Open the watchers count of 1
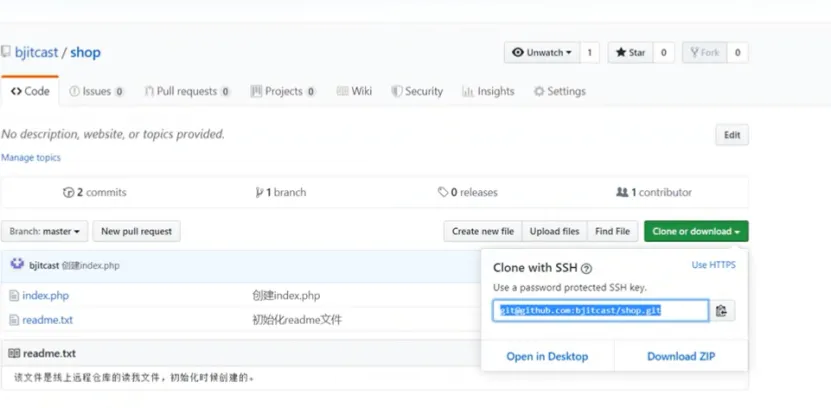Viewport: 831px width, 408px height. click(589, 52)
